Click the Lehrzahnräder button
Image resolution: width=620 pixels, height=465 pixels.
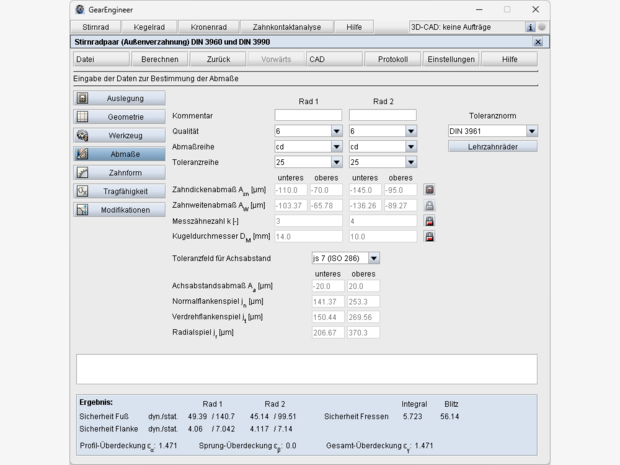pos(492,146)
